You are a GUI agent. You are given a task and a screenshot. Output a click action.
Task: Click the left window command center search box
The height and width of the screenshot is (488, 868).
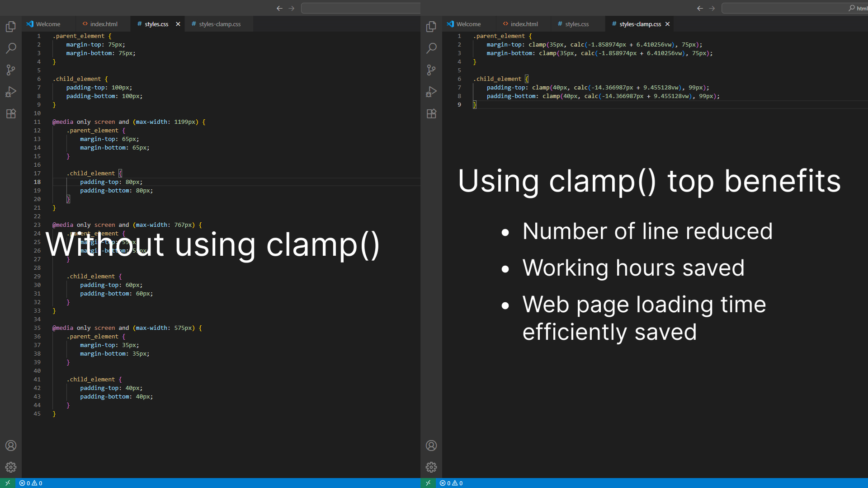click(361, 8)
